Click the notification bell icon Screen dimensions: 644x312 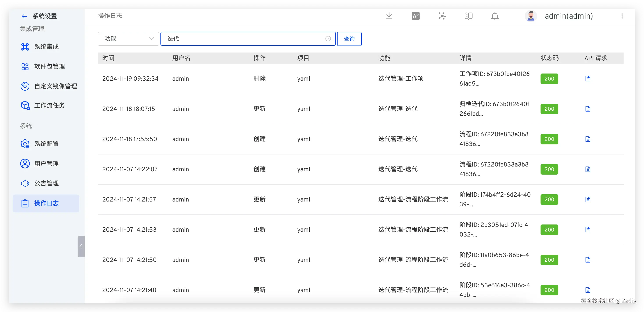pos(495,16)
